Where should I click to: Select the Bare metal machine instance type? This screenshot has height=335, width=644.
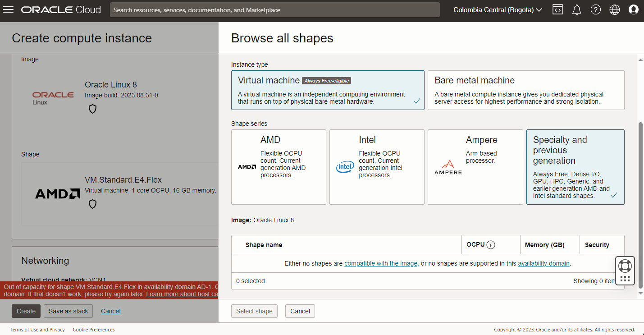[x=526, y=90]
